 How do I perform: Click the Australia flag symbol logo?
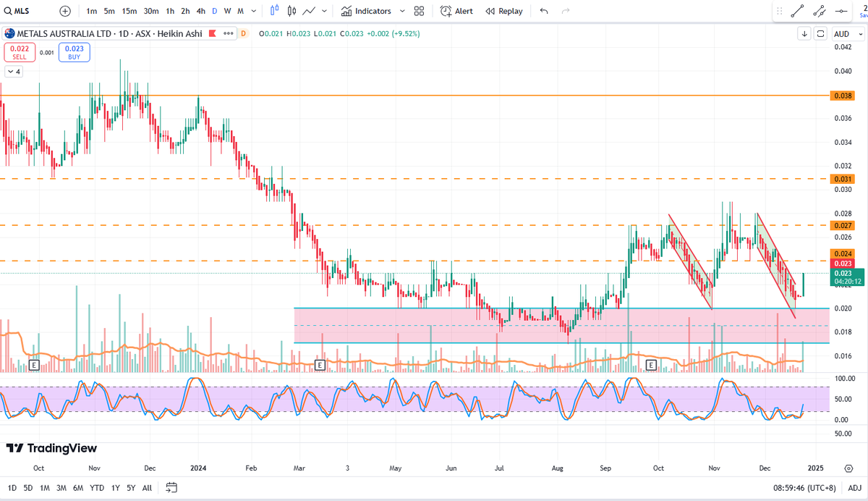pos(10,33)
